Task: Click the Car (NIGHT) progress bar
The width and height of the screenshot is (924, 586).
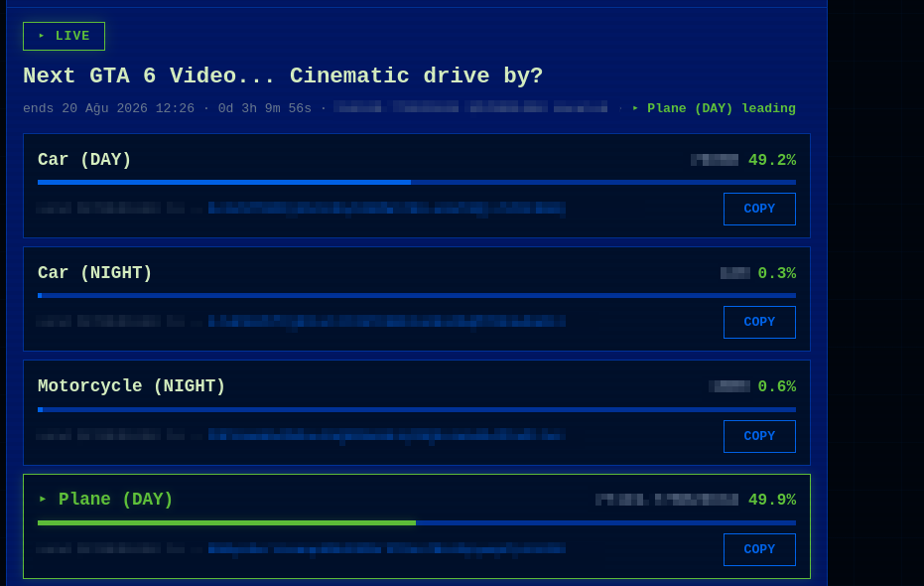Action: (417, 295)
